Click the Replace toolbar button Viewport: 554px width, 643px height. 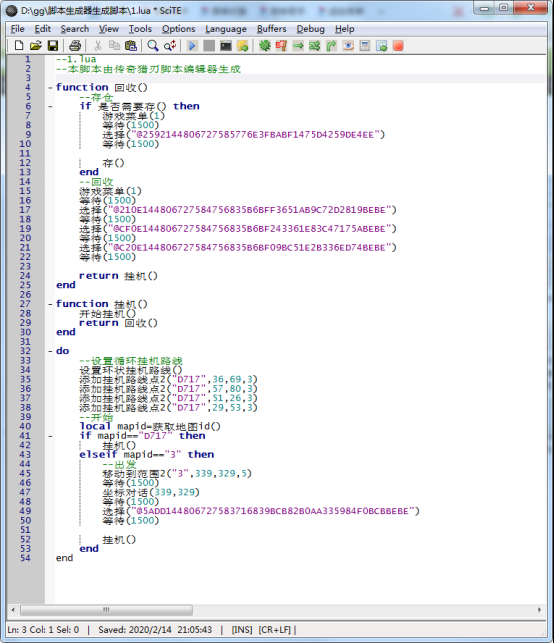pyautogui.click(x=170, y=46)
